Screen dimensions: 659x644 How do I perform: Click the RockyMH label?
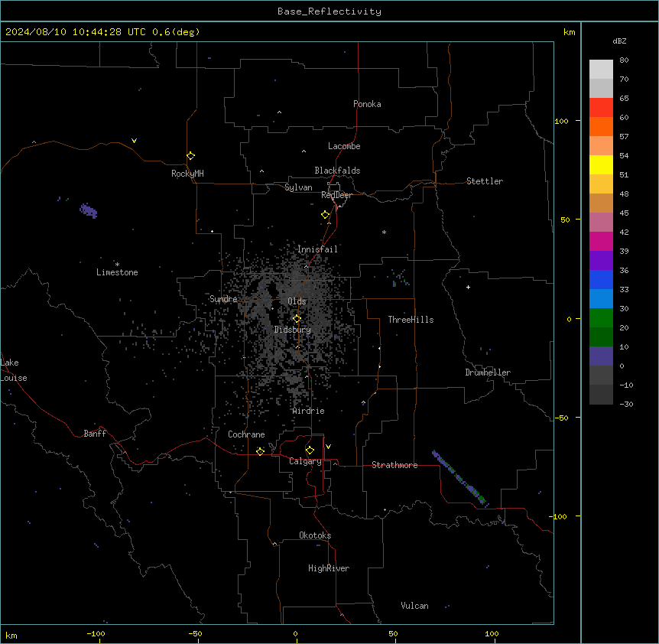click(x=187, y=174)
